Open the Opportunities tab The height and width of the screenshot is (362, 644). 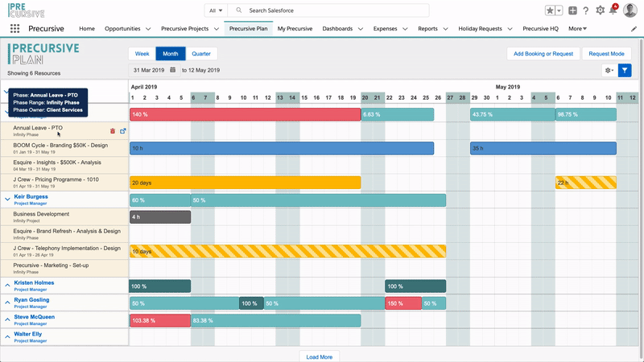(x=122, y=29)
